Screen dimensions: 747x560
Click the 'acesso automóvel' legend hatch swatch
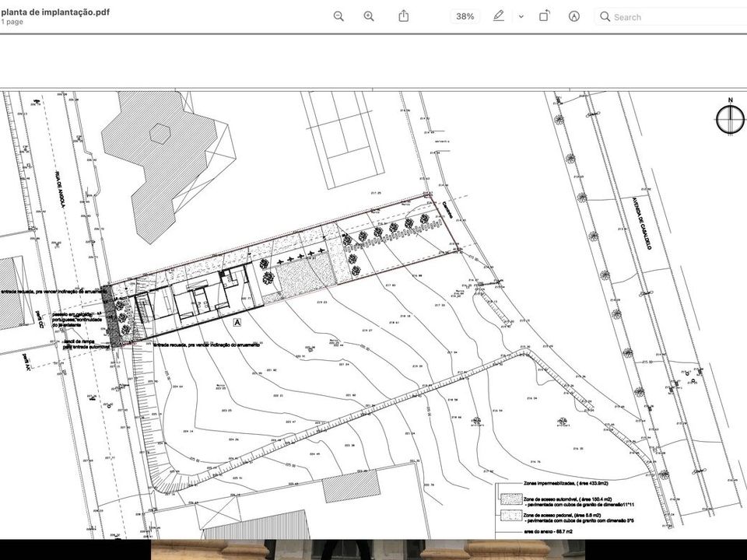511,499
